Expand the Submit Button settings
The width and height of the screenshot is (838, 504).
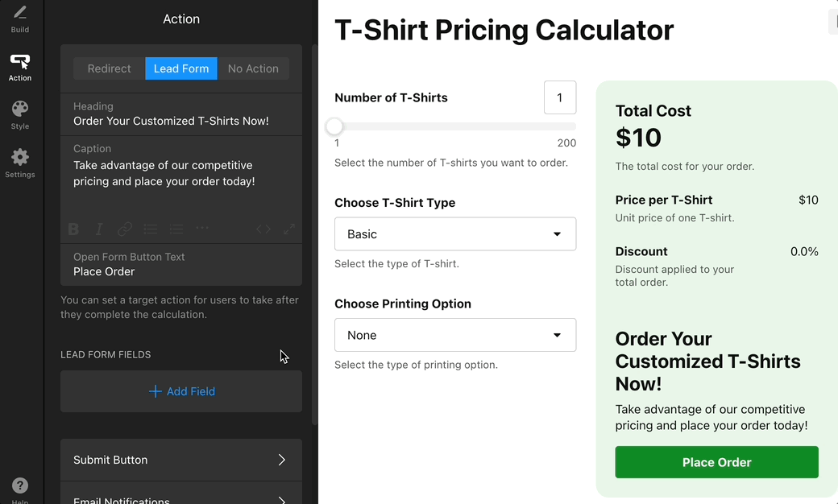[x=181, y=460]
